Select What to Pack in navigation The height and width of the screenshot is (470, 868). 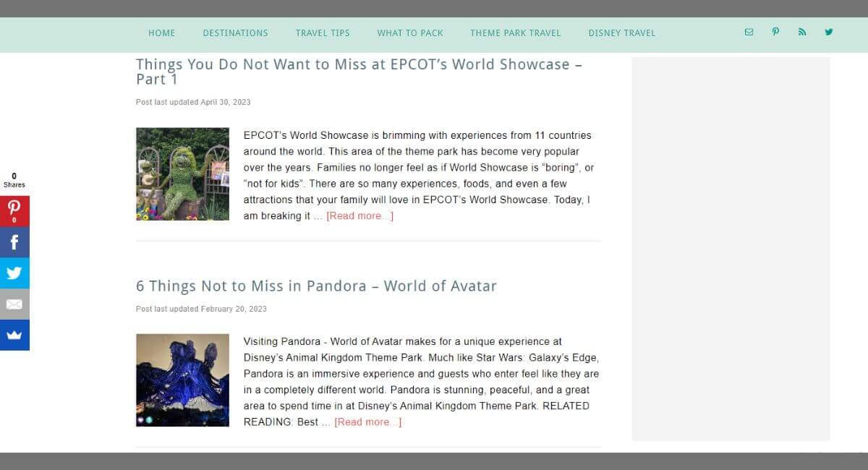click(410, 33)
